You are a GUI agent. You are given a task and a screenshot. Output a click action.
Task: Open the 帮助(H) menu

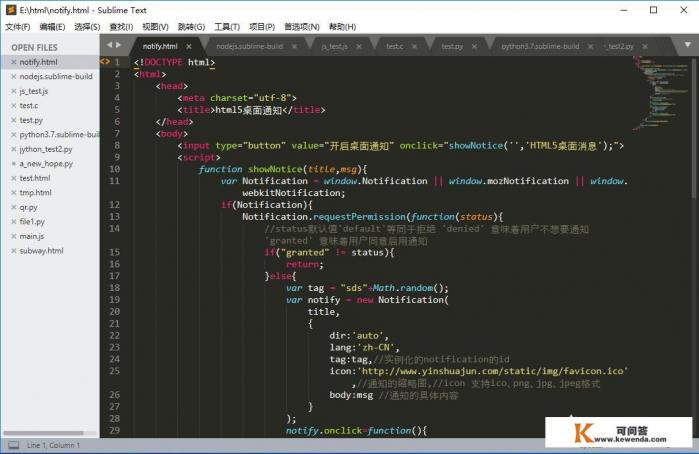pos(342,27)
